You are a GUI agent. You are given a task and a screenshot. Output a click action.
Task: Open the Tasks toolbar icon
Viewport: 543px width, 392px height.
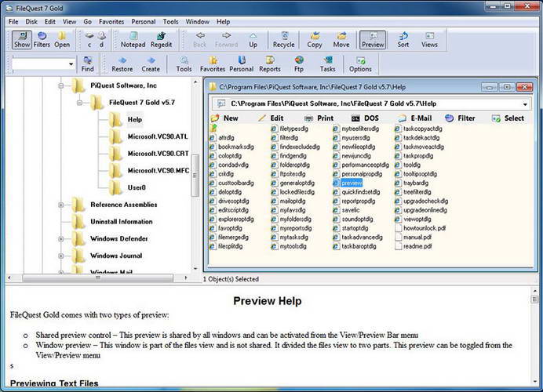coord(327,64)
